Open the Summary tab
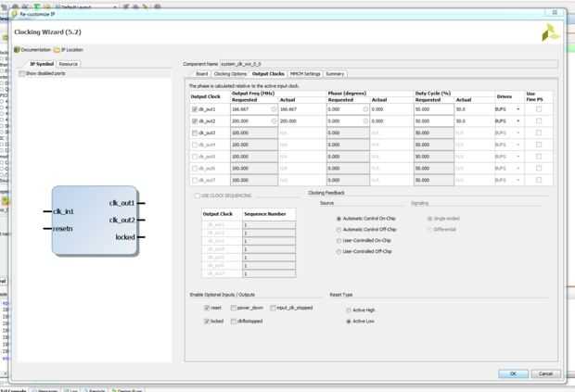 (335, 73)
